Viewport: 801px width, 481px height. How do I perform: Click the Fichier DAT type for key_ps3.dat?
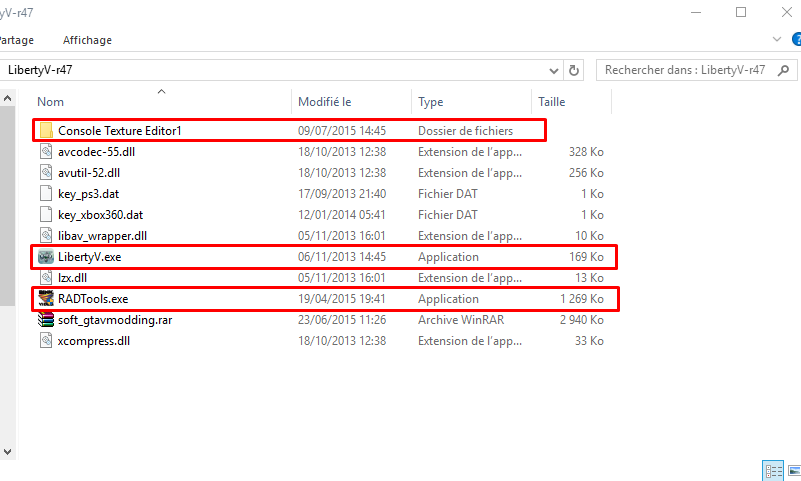pyautogui.click(x=447, y=194)
